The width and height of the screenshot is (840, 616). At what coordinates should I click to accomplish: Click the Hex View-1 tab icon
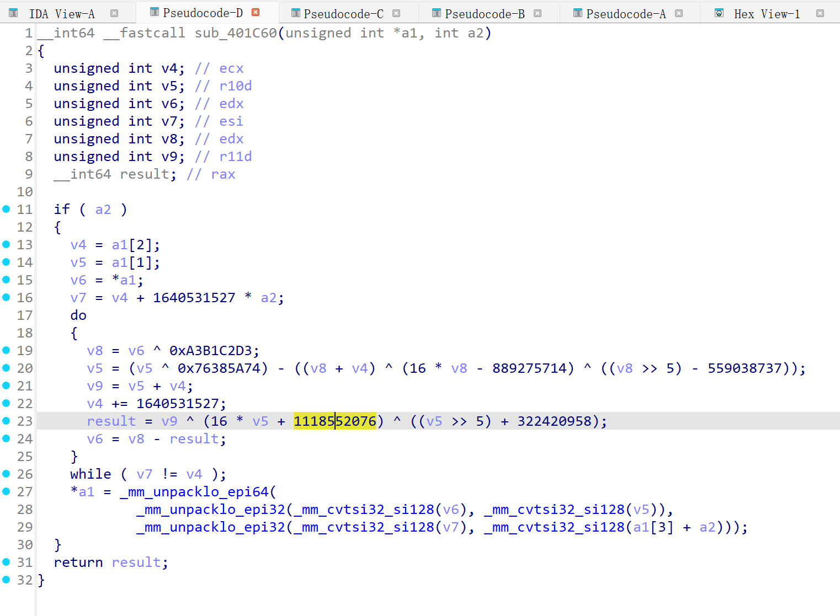click(719, 13)
